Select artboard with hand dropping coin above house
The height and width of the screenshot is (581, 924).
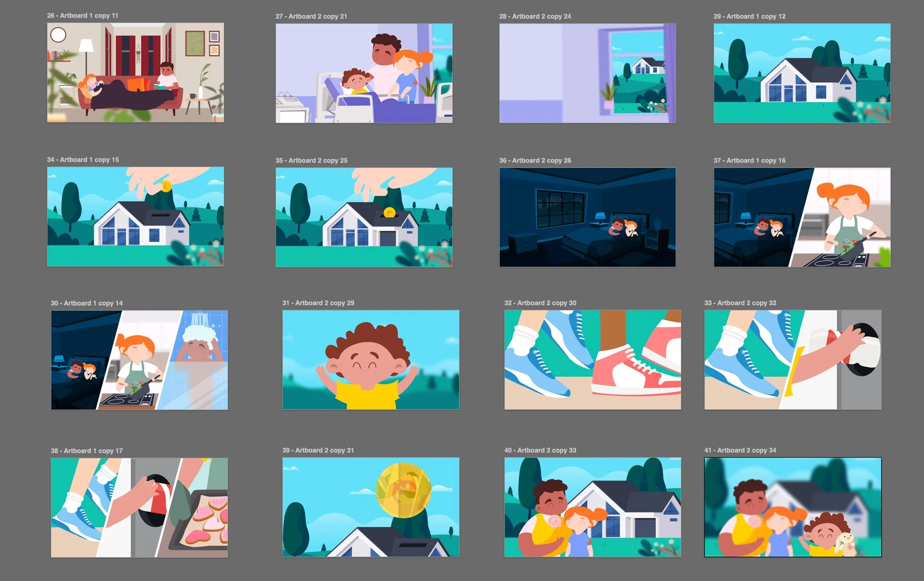135,217
